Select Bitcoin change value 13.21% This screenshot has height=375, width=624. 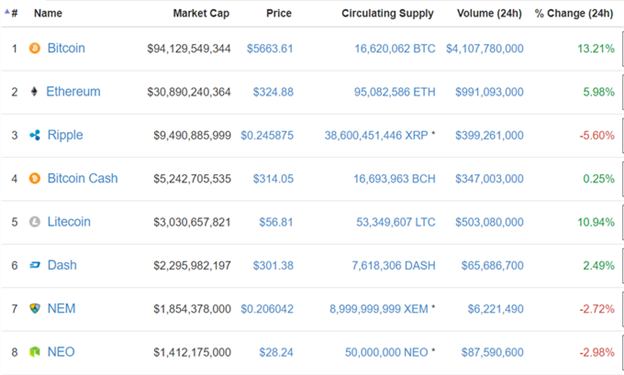[x=596, y=49]
